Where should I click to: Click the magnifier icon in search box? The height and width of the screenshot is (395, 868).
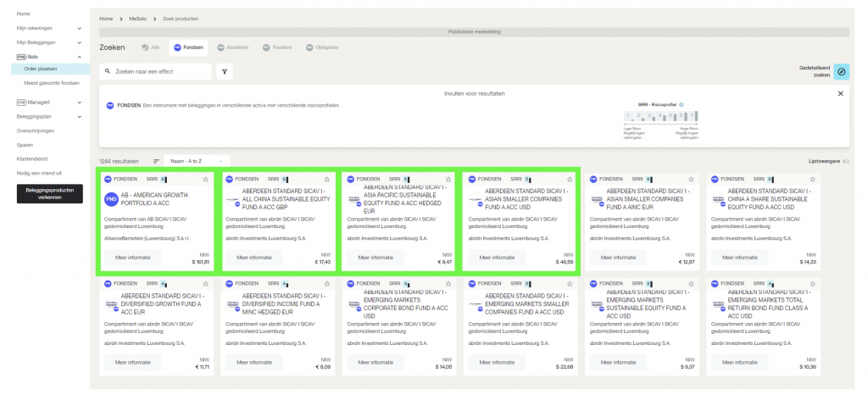[x=108, y=71]
